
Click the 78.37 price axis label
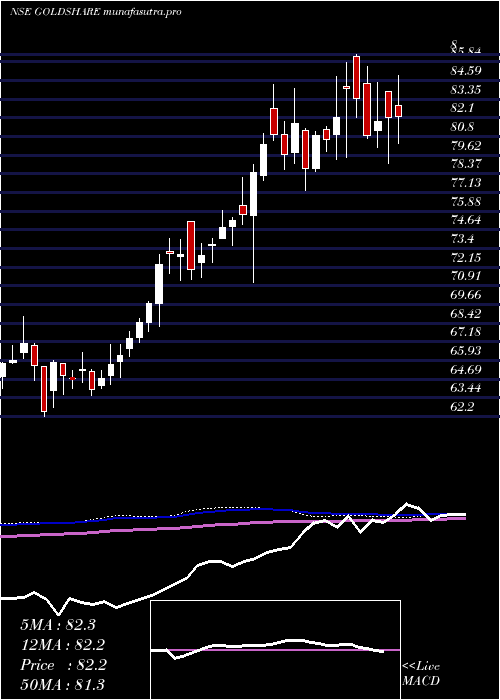(x=466, y=164)
